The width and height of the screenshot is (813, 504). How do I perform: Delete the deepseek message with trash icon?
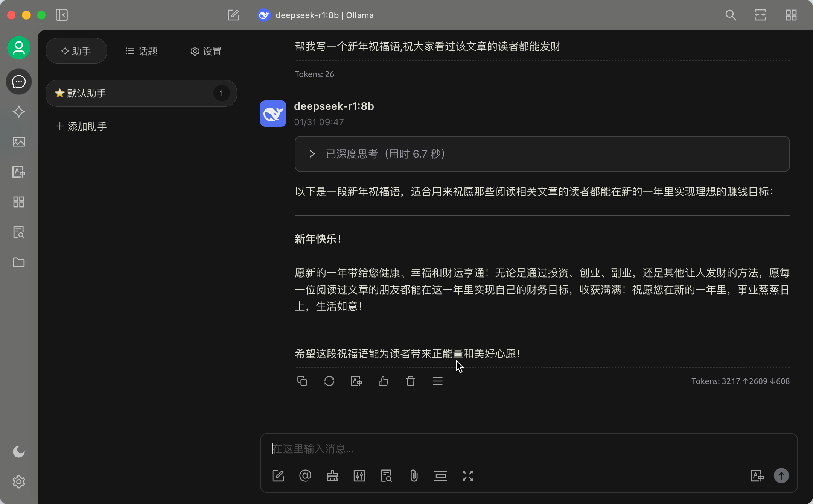tap(411, 381)
